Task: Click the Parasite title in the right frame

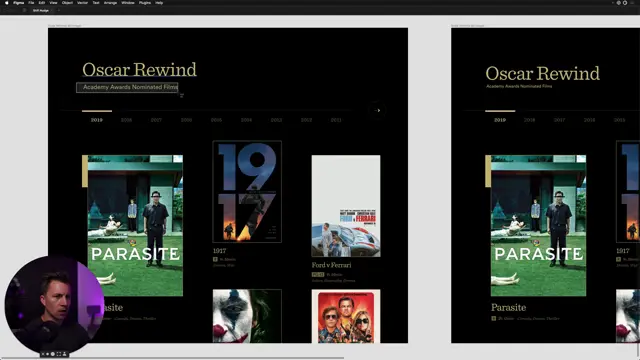Action: pyautogui.click(x=508, y=307)
